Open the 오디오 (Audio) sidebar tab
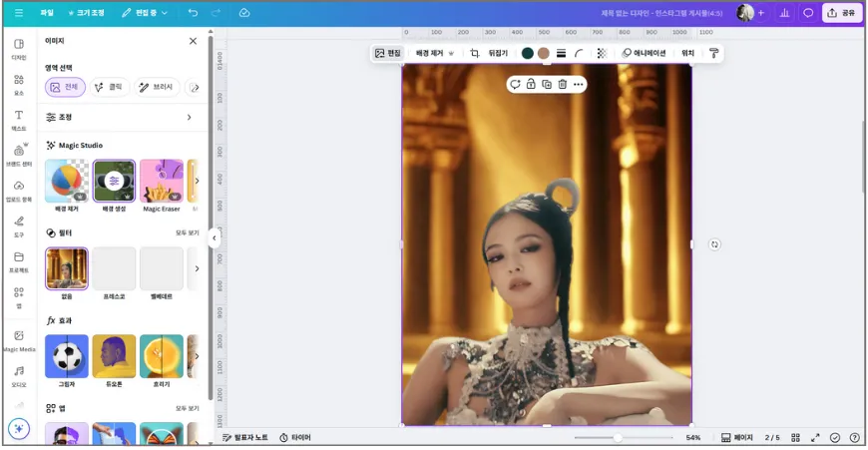 click(19, 376)
